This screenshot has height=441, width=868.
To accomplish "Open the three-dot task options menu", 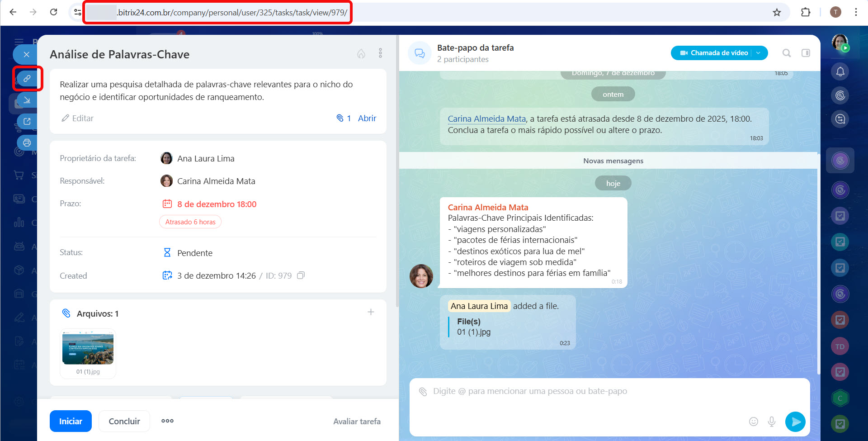I will (380, 53).
